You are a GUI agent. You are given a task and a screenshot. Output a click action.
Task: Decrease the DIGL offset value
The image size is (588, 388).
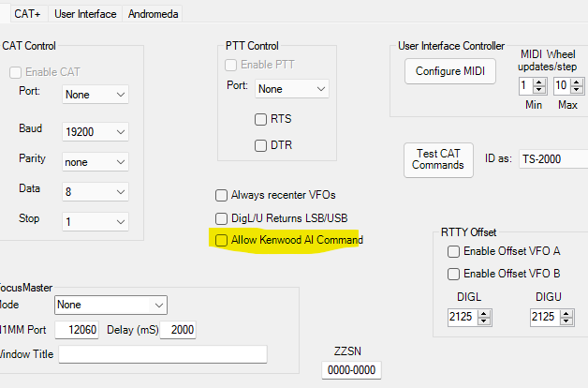point(484,321)
